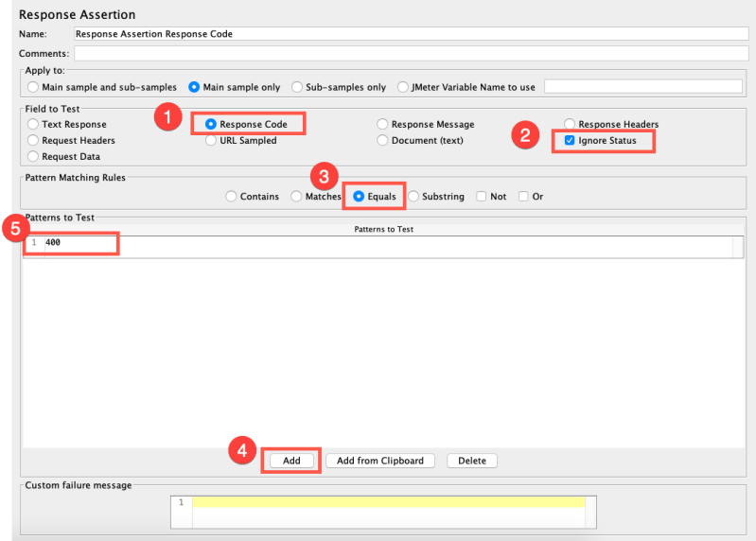Click the Add pattern button
This screenshot has height=541, width=756.
tap(291, 461)
